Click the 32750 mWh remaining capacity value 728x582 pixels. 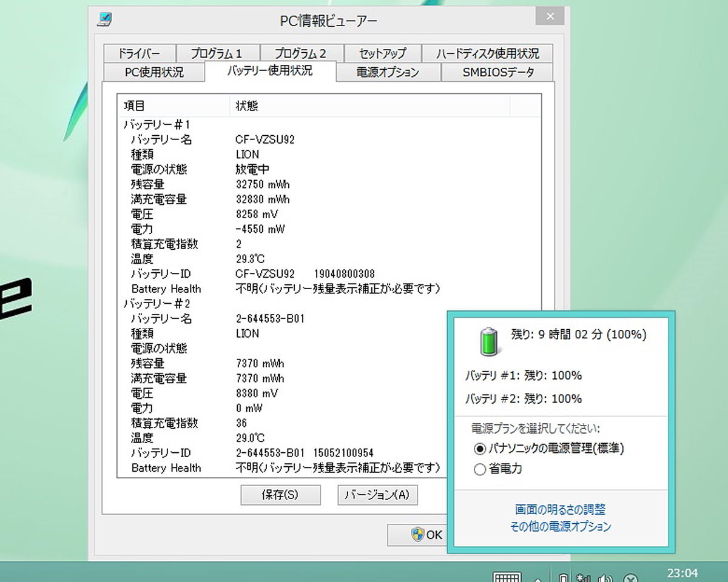(263, 184)
